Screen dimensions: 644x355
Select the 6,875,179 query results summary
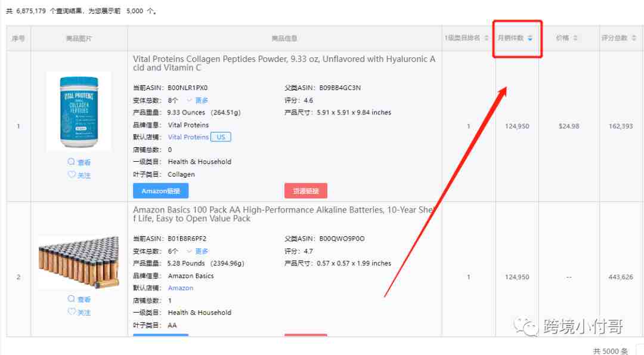81,11
